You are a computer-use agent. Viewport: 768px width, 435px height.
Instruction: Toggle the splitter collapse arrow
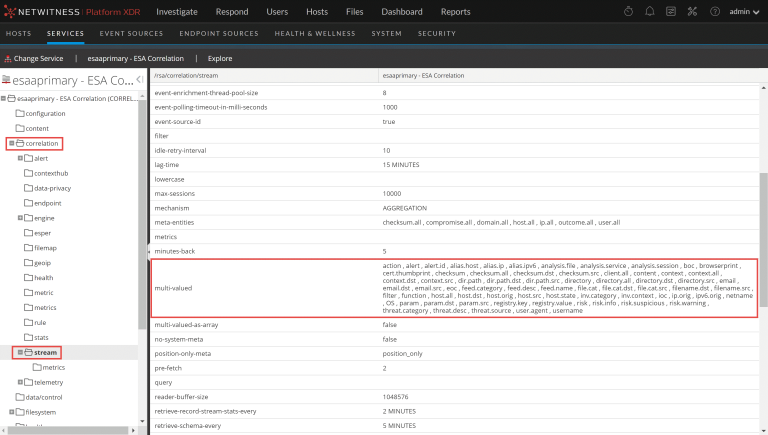click(x=149, y=251)
